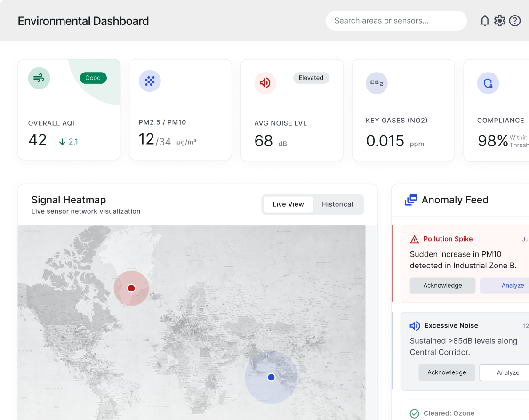
Task: Click the help question mark icon
Action: click(515, 21)
